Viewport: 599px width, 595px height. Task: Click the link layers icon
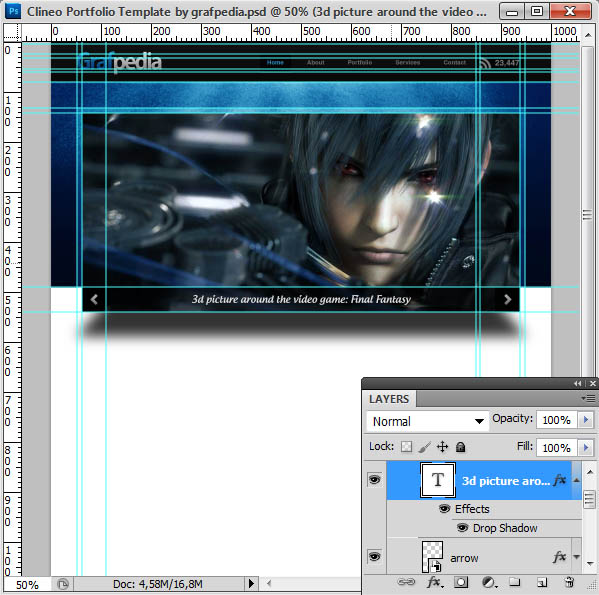(406, 582)
